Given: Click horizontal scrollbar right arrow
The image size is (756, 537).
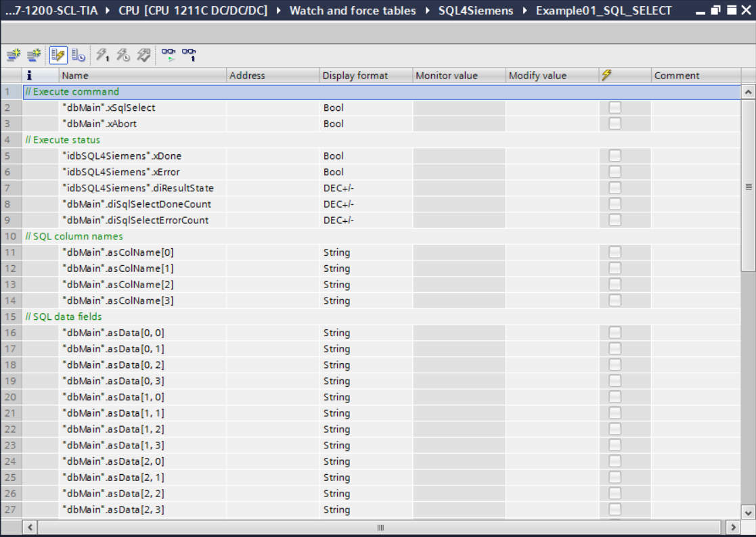Looking at the screenshot, I should (734, 528).
